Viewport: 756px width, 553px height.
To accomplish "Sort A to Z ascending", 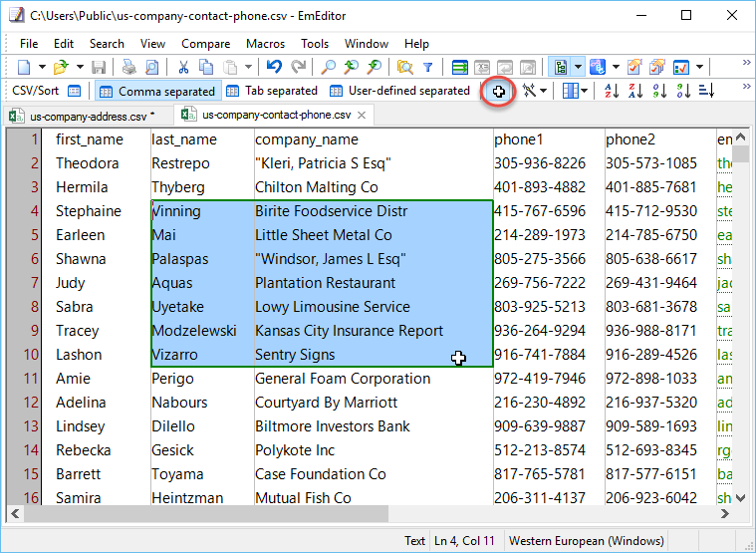I will [x=612, y=91].
